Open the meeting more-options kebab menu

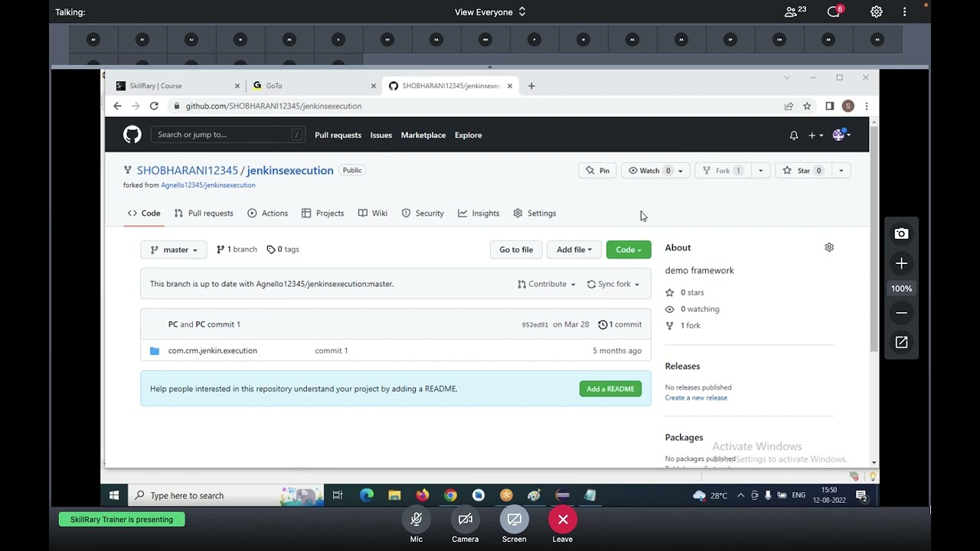[904, 11]
